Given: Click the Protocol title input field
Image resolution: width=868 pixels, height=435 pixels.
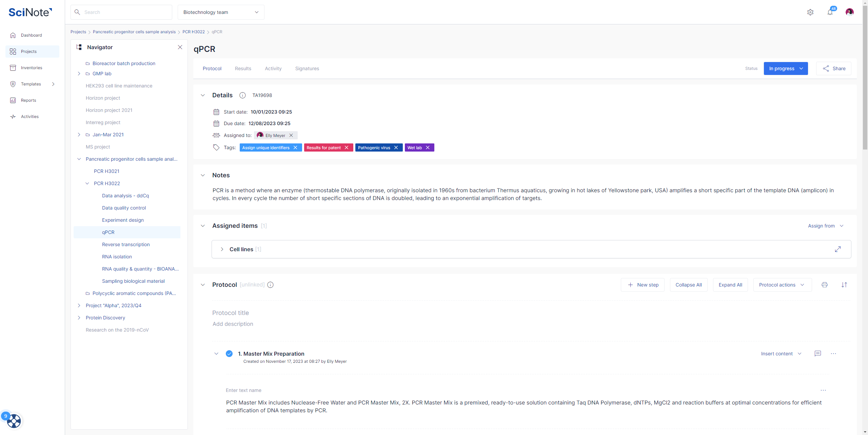Looking at the screenshot, I should click(x=231, y=312).
